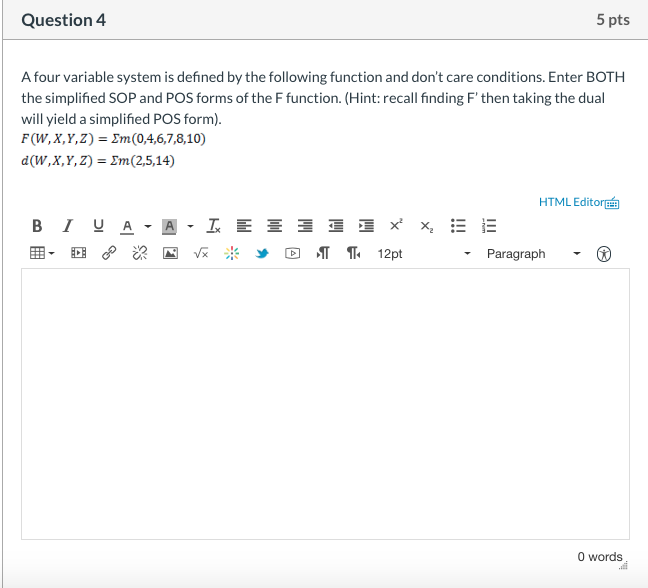Screen dimensions: 648x588
Task: Insert or edit media embed
Action: [x=79, y=253]
